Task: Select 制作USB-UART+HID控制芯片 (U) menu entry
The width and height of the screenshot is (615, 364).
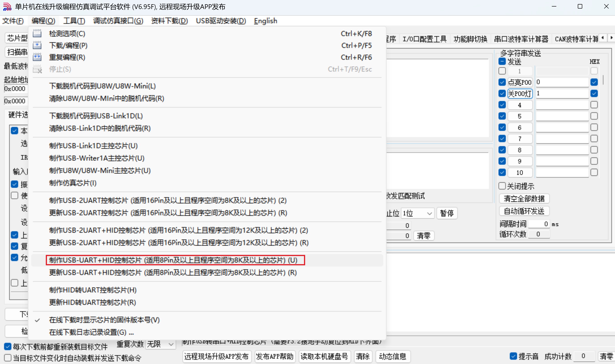Action: point(173,260)
